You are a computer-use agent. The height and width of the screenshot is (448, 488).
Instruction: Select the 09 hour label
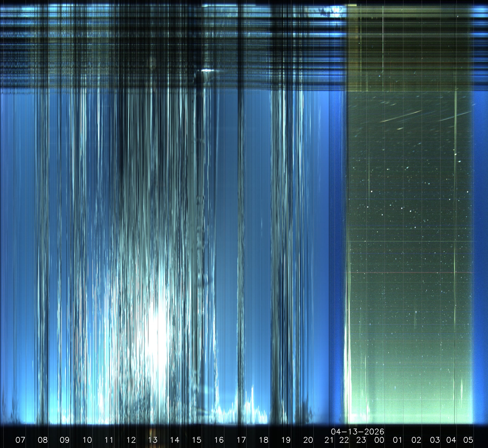pos(65,440)
